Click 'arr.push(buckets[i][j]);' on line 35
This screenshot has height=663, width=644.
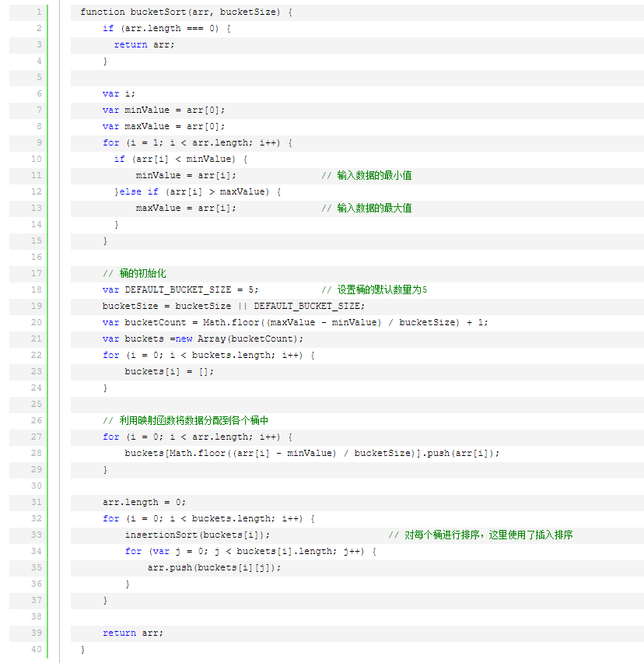[x=214, y=568]
